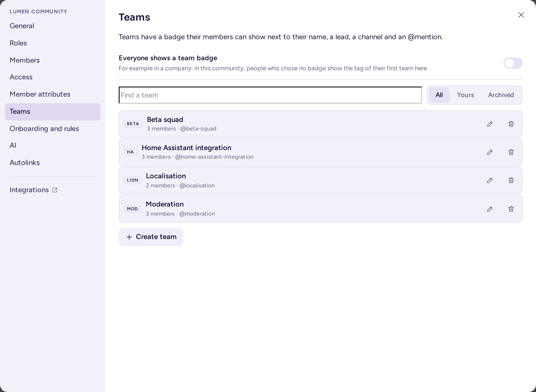The height and width of the screenshot is (392, 536).
Task: Click the Beta squad team name
Action: pyautogui.click(x=165, y=120)
